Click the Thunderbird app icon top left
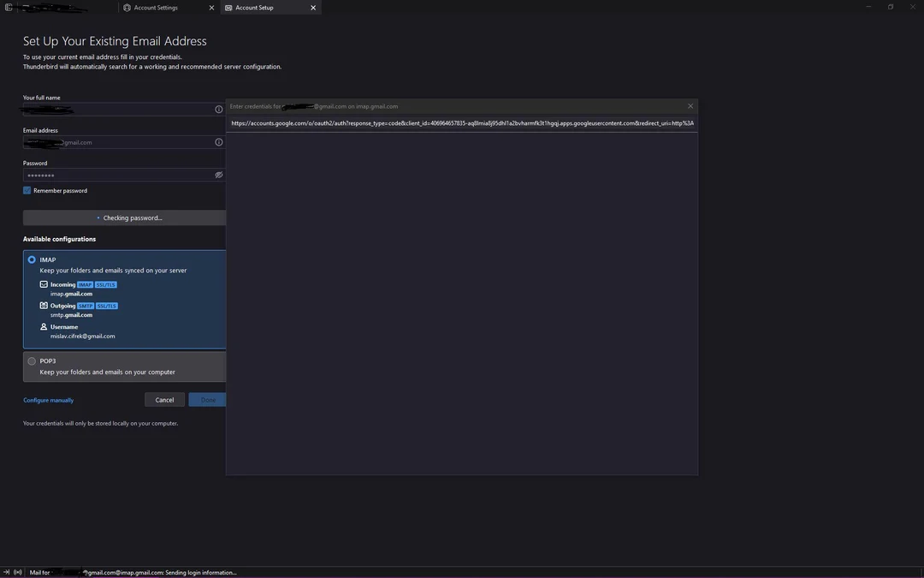Viewport: 924px width, 578px height. [x=7, y=6]
